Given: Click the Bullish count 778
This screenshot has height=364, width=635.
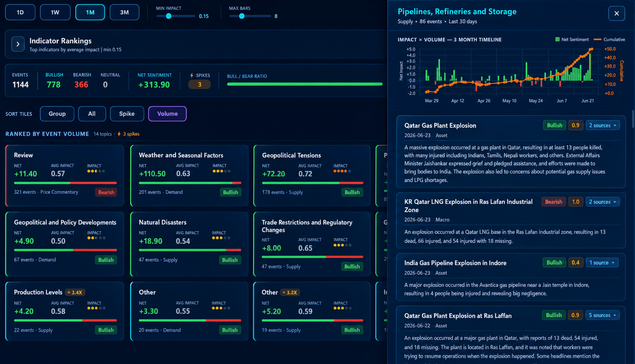Looking at the screenshot, I should coord(54,85).
